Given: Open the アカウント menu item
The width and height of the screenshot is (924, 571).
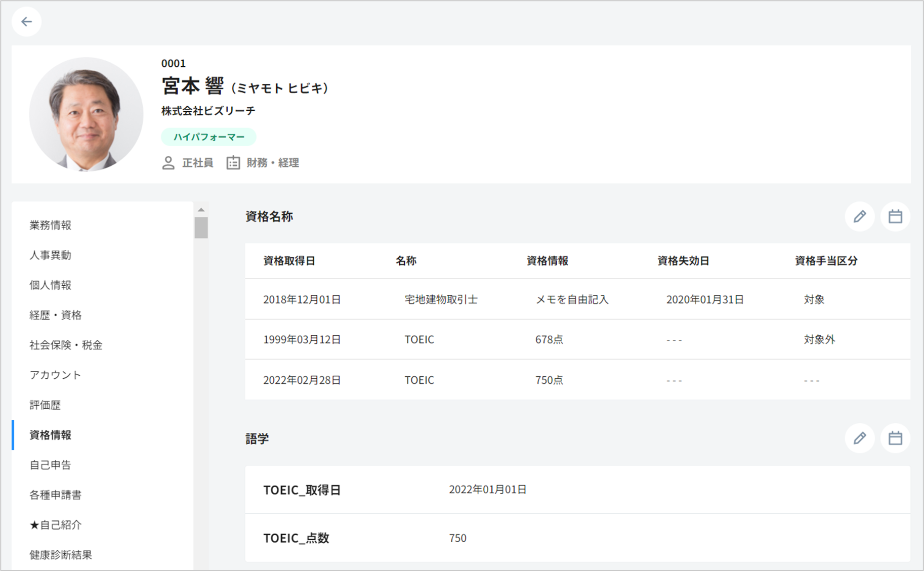Looking at the screenshot, I should [x=55, y=375].
